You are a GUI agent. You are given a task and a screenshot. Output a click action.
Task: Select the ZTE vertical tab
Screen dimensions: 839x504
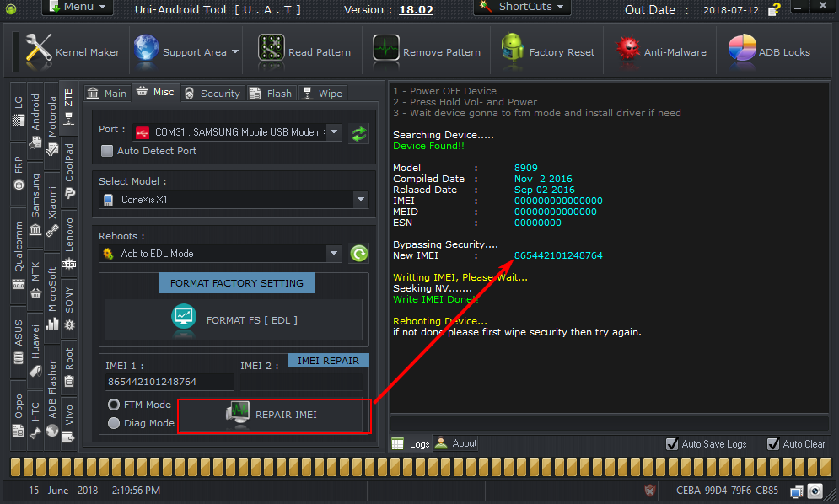[68, 106]
